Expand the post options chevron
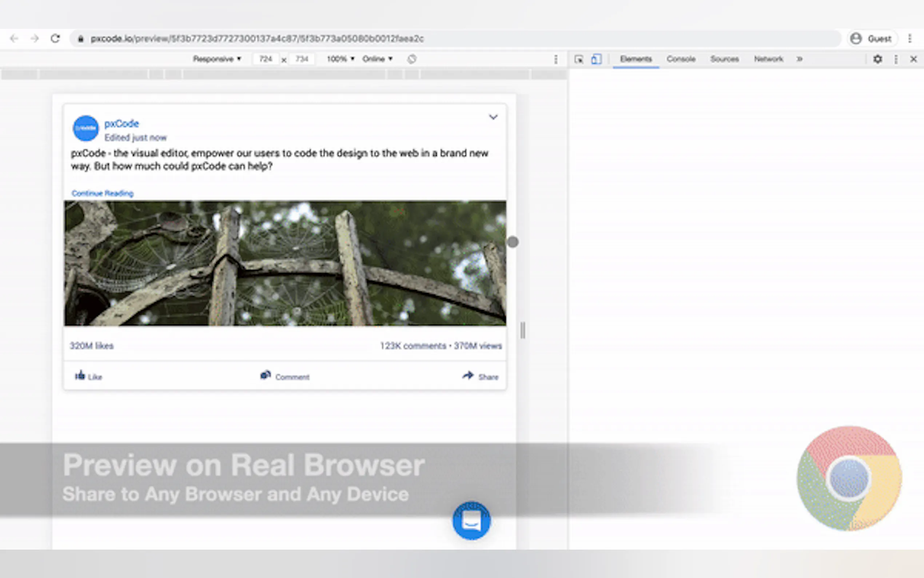The width and height of the screenshot is (924, 578). pyautogui.click(x=493, y=117)
